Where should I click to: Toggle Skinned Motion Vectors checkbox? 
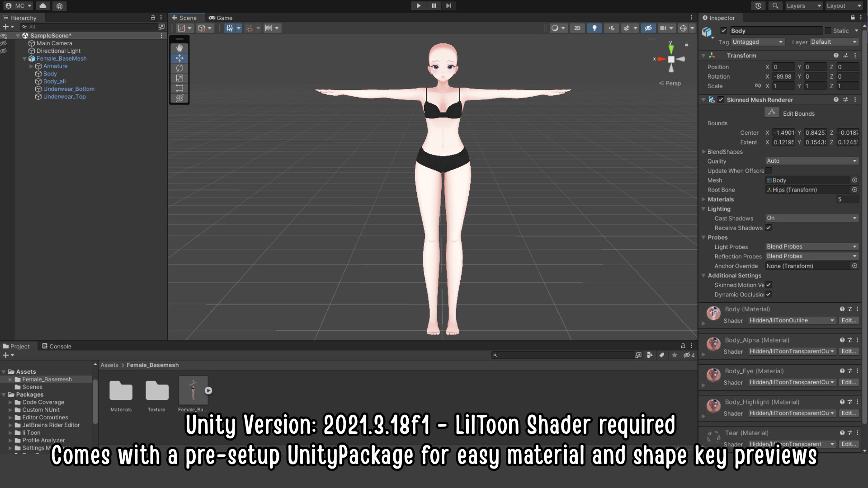click(x=769, y=285)
